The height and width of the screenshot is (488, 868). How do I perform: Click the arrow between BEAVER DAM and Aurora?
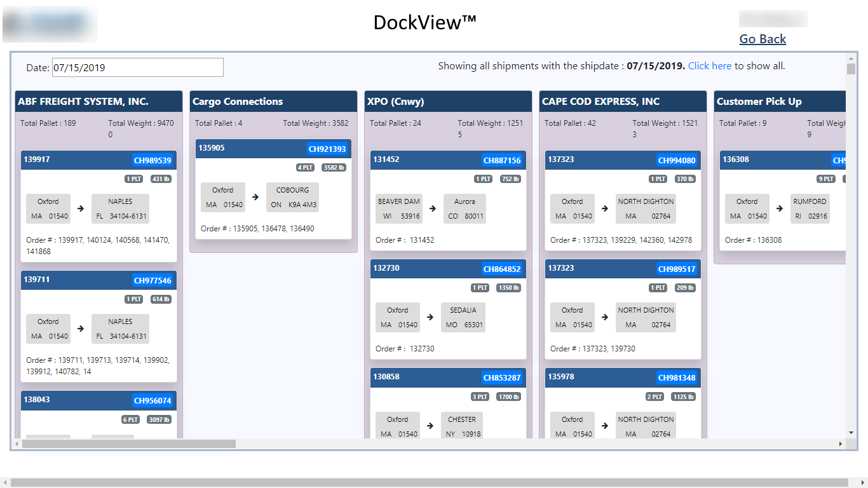tap(432, 207)
